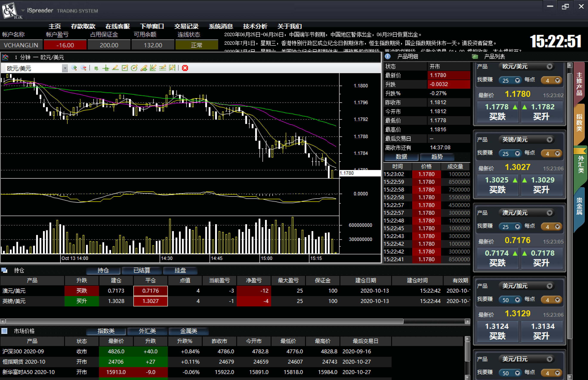Switch to the 金属类 market price tab
Viewport: 588px width, 380px height.
click(x=189, y=331)
